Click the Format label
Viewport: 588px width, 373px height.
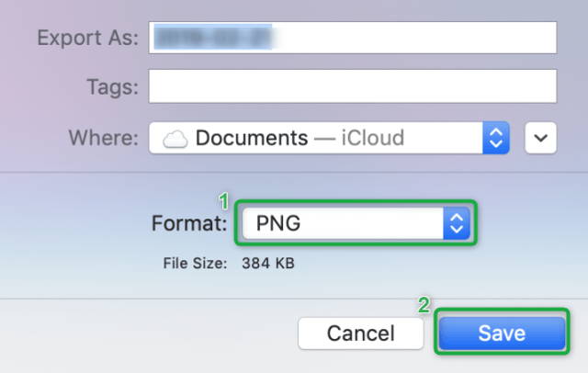(189, 223)
